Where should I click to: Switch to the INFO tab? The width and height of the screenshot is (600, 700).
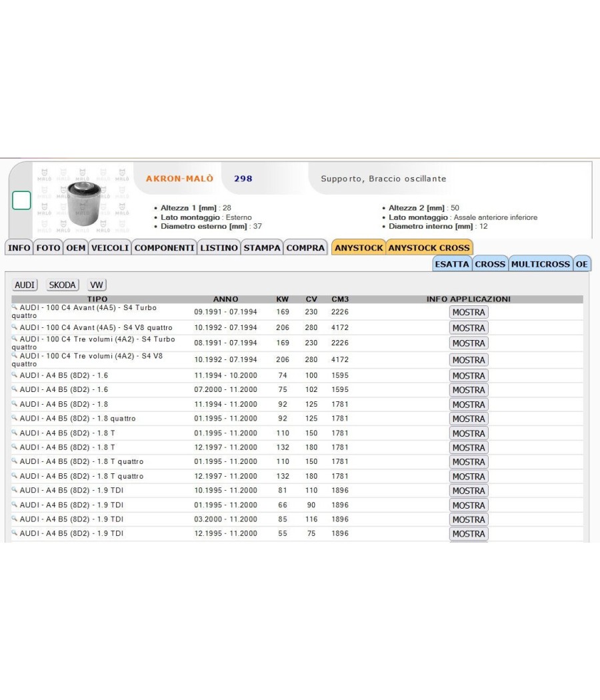click(x=19, y=248)
